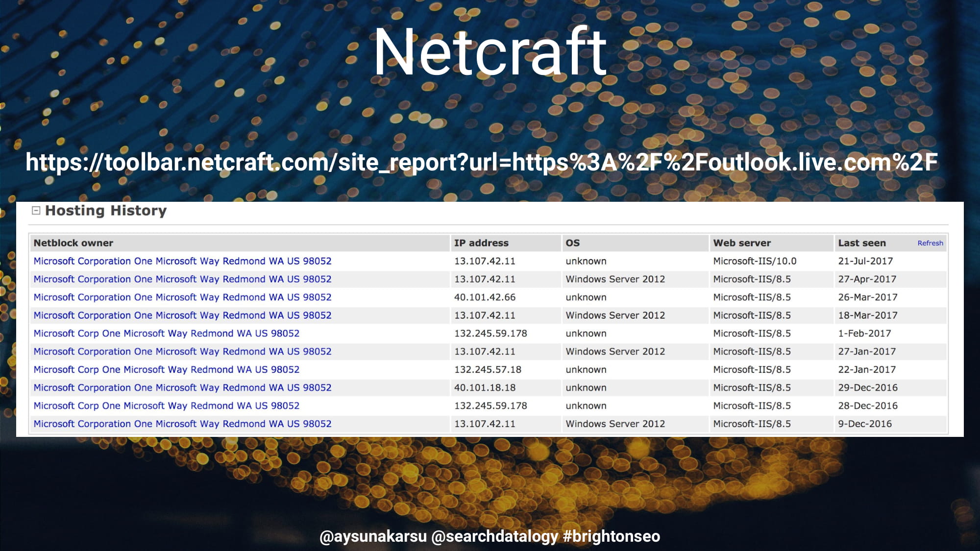Click the Hosting History heading

pyautogui.click(x=106, y=211)
